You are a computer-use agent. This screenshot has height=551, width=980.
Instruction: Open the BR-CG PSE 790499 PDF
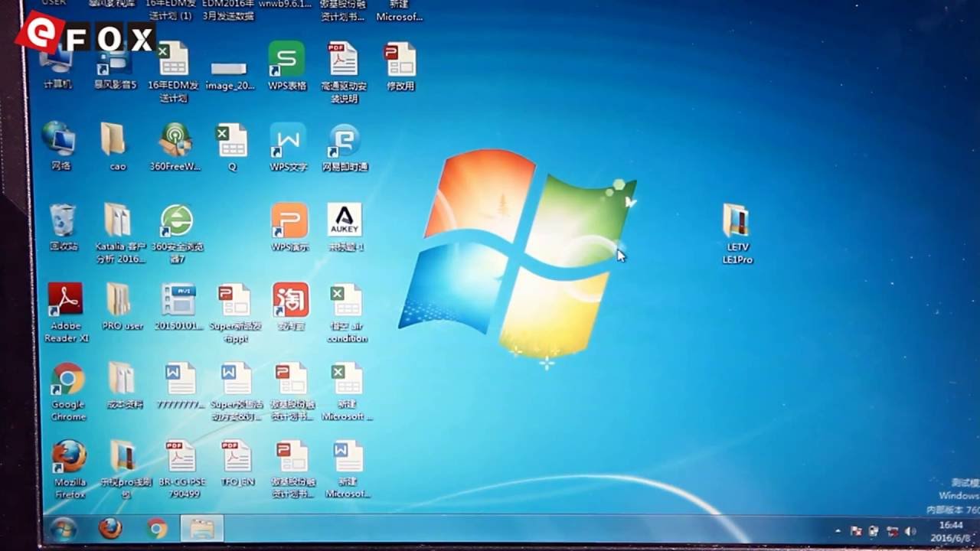click(x=182, y=469)
